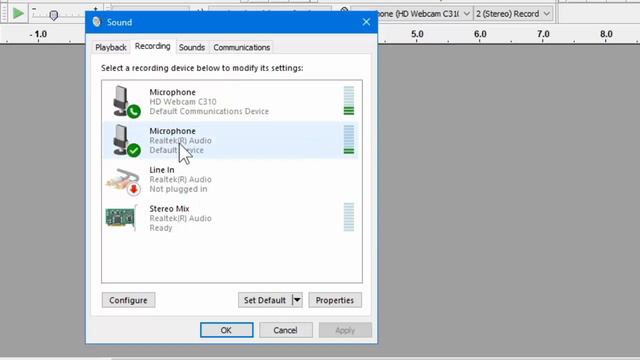Select the Realtek Audio microphone icon
The width and height of the screenshot is (640, 360).
click(x=126, y=140)
